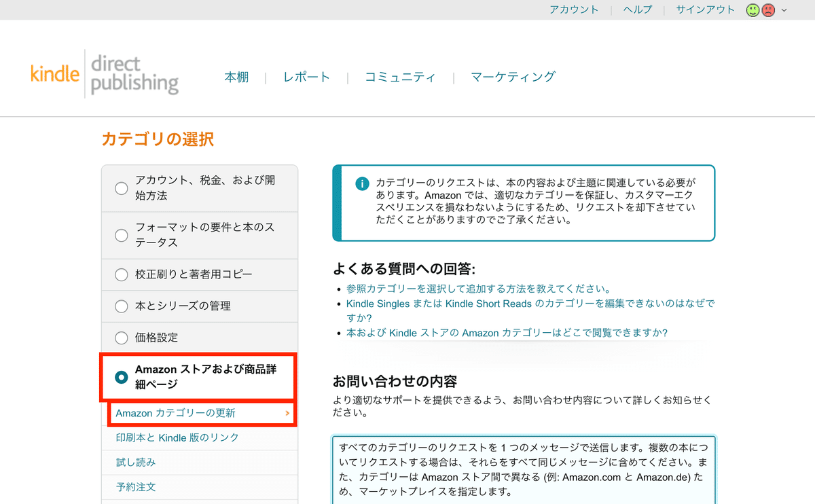Image resolution: width=815 pixels, height=504 pixels.
Task: Click the blue info icon in notice box
Action: [363, 184]
